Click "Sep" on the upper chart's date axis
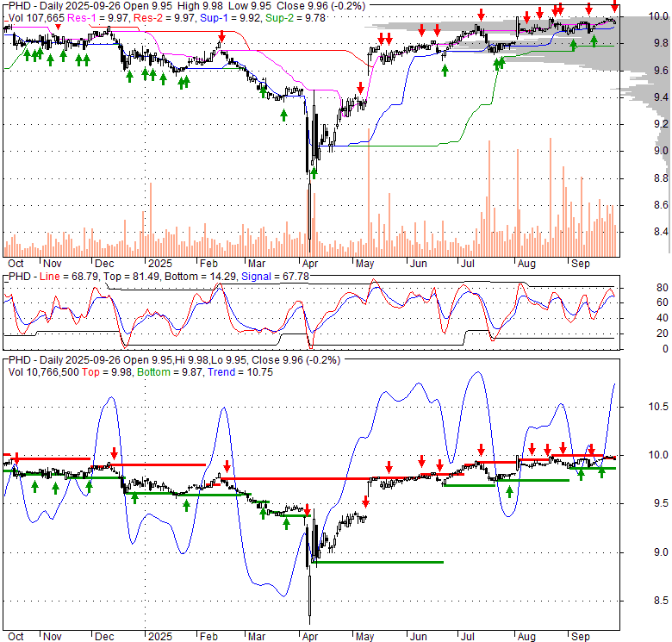 tap(581, 264)
